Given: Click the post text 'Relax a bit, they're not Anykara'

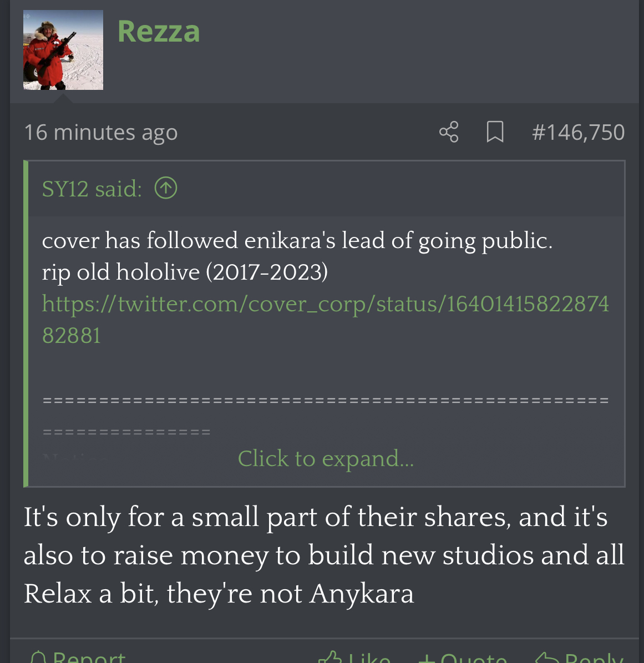Looking at the screenshot, I should tap(219, 594).
